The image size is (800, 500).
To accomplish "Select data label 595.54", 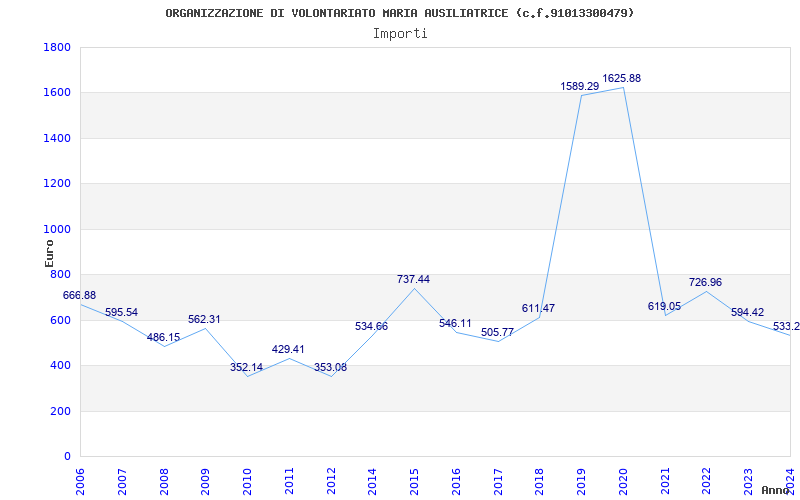I will click(121, 312).
